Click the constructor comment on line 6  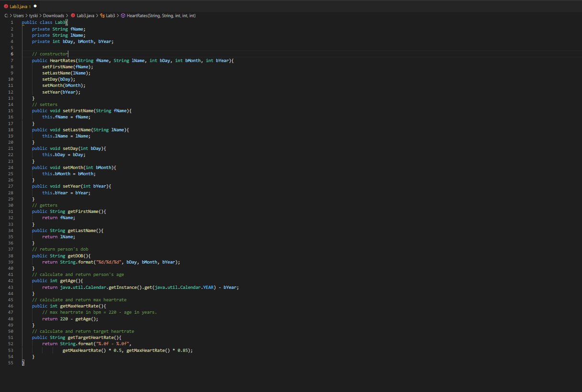click(49, 54)
